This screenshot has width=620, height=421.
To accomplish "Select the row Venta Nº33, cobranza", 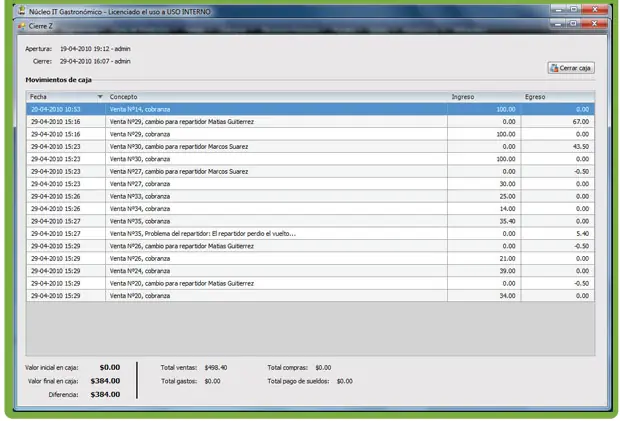I will (310, 196).
